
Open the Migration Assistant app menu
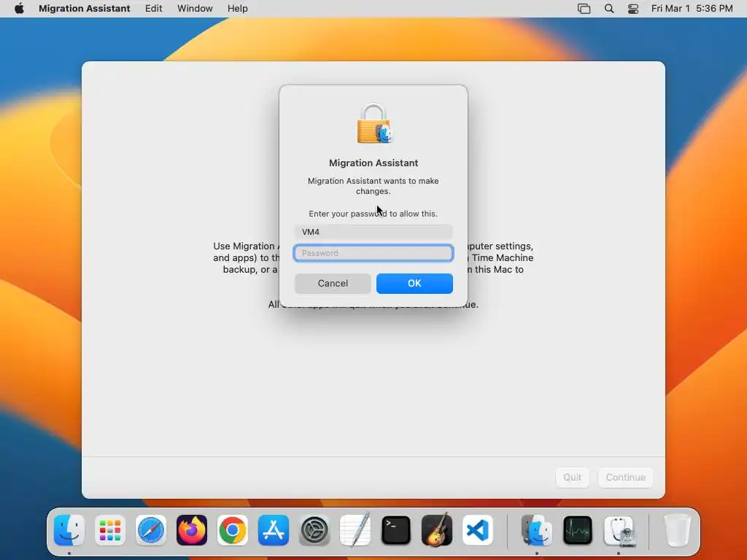click(x=85, y=9)
